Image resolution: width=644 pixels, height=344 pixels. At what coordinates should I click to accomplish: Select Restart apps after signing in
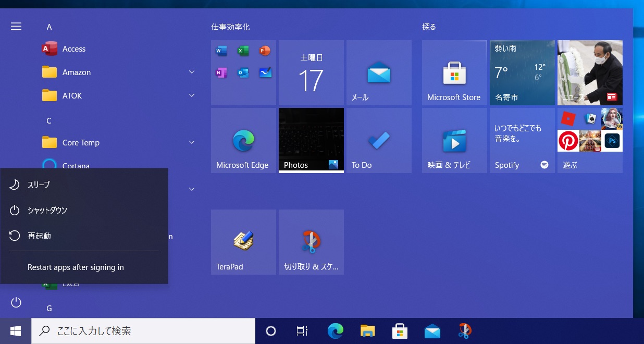84,267
